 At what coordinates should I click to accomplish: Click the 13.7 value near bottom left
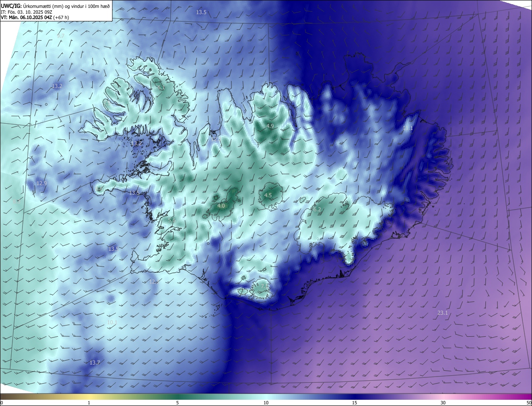pyautogui.click(x=95, y=363)
